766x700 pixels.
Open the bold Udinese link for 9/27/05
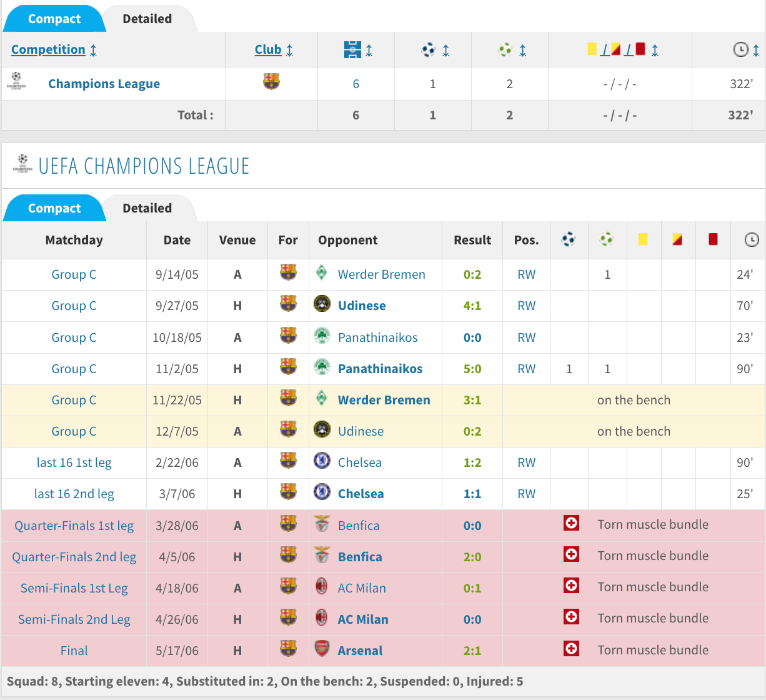pyautogui.click(x=362, y=306)
